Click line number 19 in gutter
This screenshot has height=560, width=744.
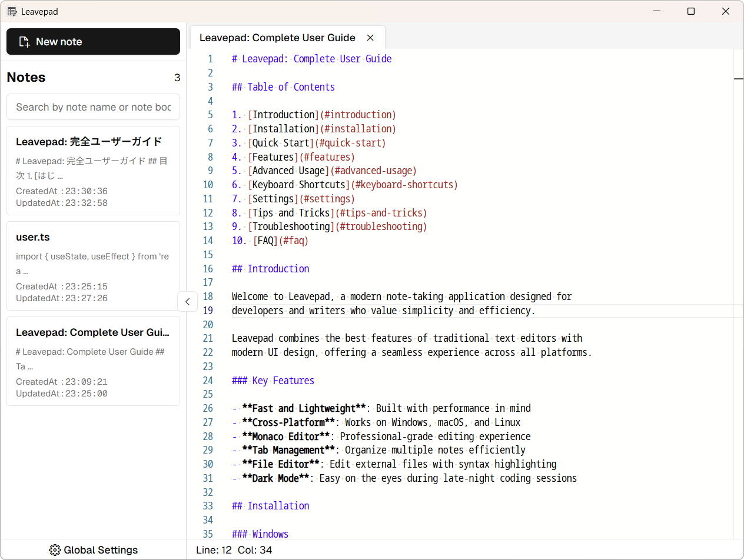tap(208, 311)
